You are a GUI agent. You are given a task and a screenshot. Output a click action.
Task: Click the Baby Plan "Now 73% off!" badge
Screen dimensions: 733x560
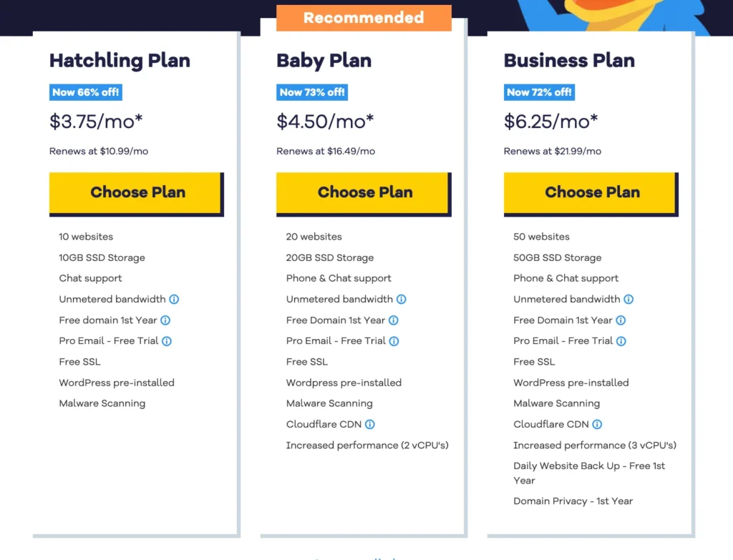pos(312,92)
